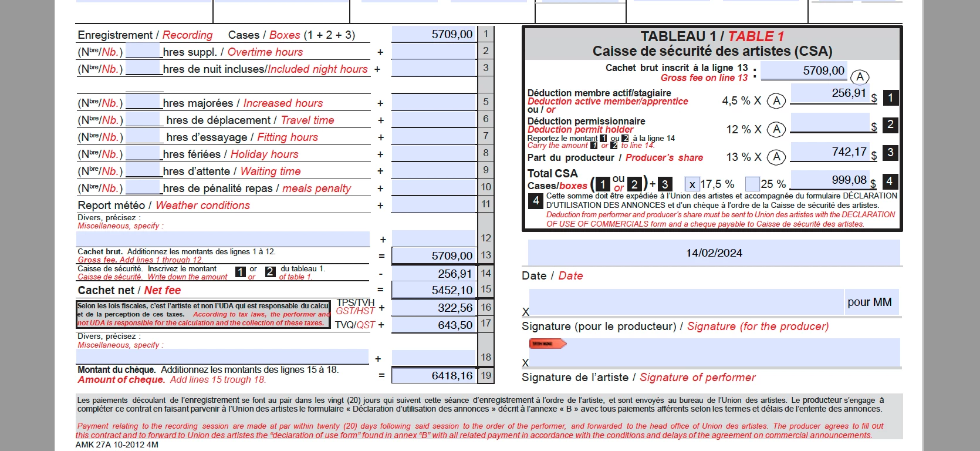Click the miscellaneous description field above Montant du chèque
The image size is (980, 451).
coord(223,356)
